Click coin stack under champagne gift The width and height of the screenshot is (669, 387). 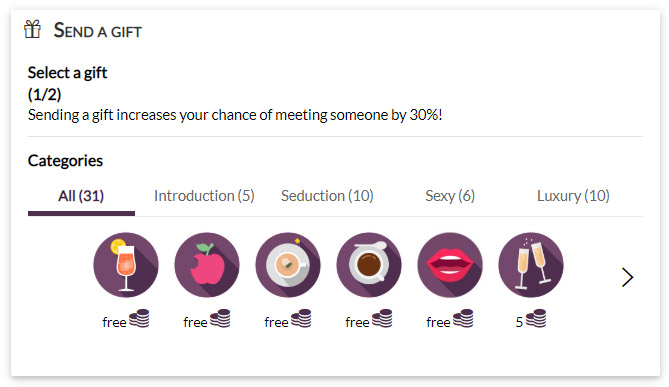pos(536,318)
